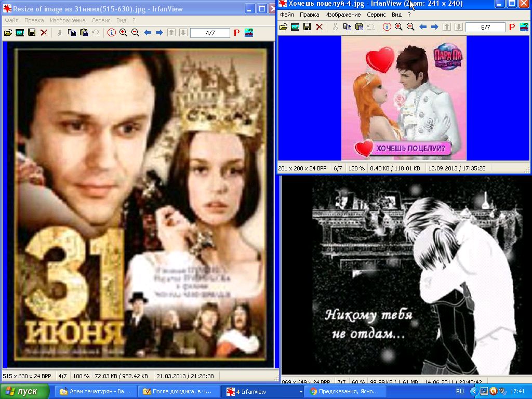Copy image from the 31июня window toolbar
The height and width of the screenshot is (399, 532).
tap(72, 33)
